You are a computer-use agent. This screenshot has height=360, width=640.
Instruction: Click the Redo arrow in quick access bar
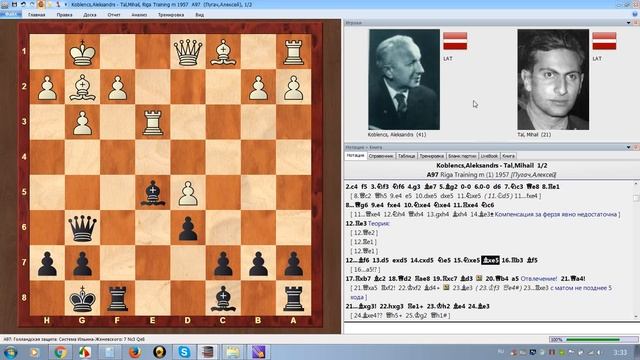tap(32, 4)
